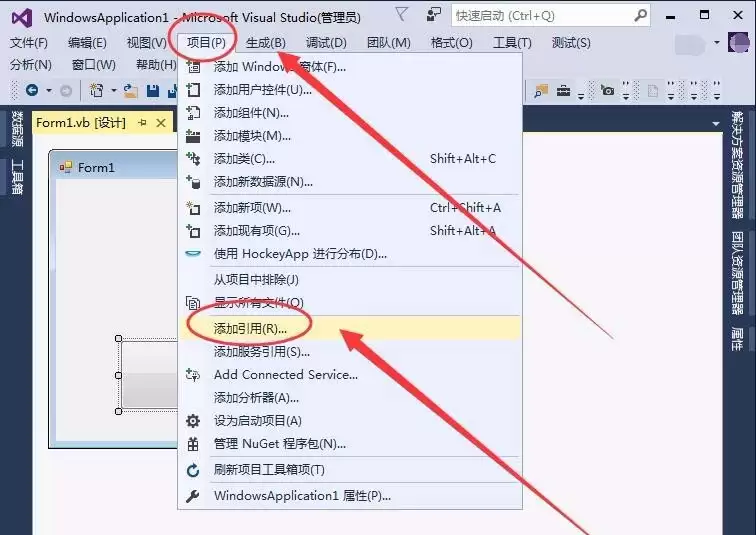This screenshot has width=756, height=535.
Task: Open the Toolbox briefcase toolbar icon
Action: [x=563, y=90]
